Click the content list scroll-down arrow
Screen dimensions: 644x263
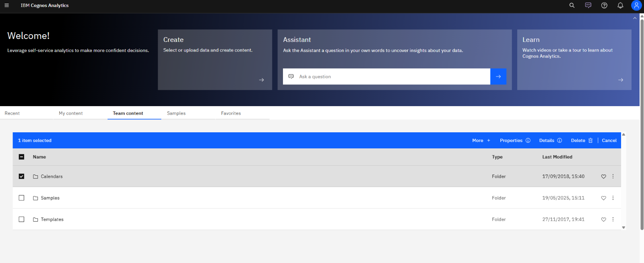click(x=623, y=228)
